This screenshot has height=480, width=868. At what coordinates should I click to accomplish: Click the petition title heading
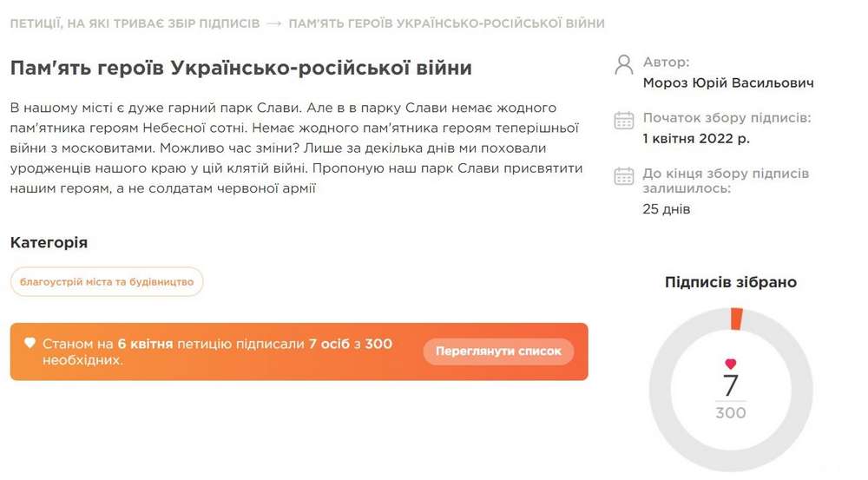(x=241, y=68)
